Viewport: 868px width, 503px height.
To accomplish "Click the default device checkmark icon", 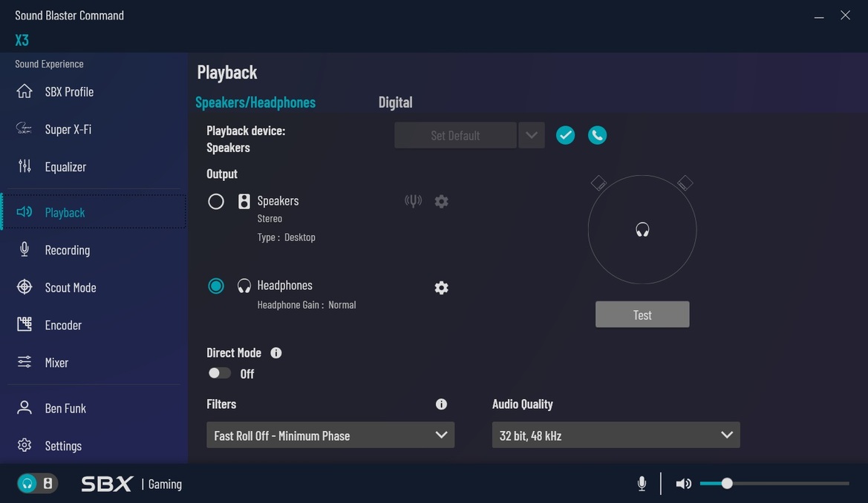I will (x=565, y=135).
